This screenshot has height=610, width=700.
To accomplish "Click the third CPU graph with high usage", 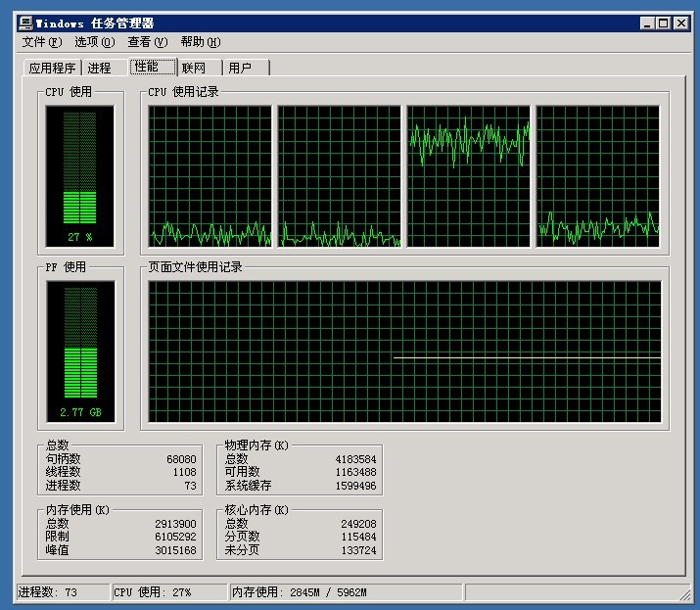I will click(x=468, y=176).
